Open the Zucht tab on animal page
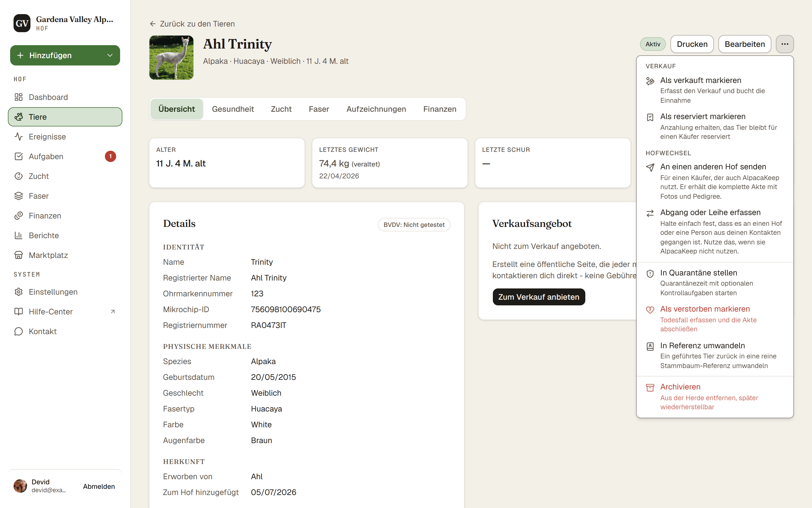Image resolution: width=812 pixels, height=508 pixels. tap(281, 109)
